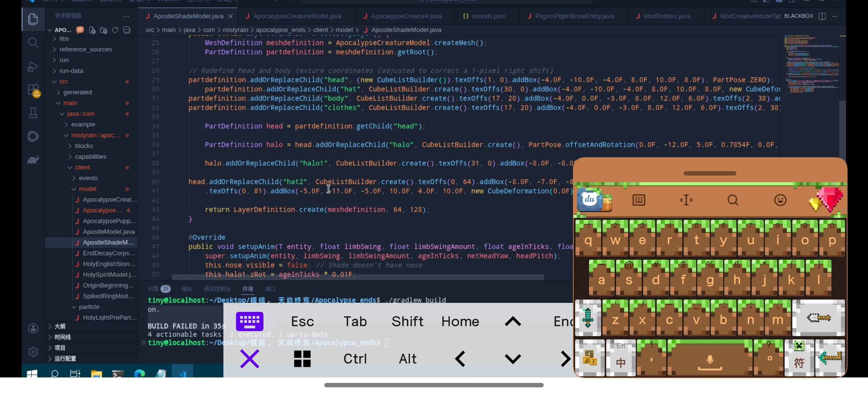Open the Accounts menu in the activity bar

tap(33, 328)
